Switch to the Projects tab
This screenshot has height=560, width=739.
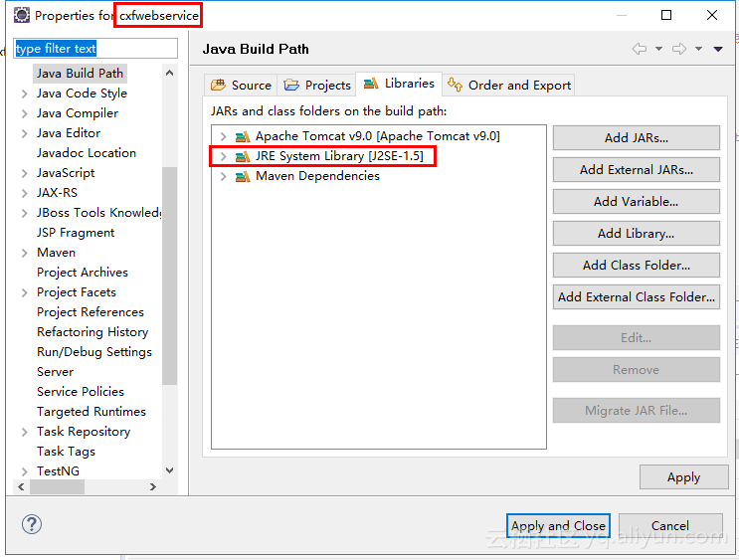click(316, 85)
